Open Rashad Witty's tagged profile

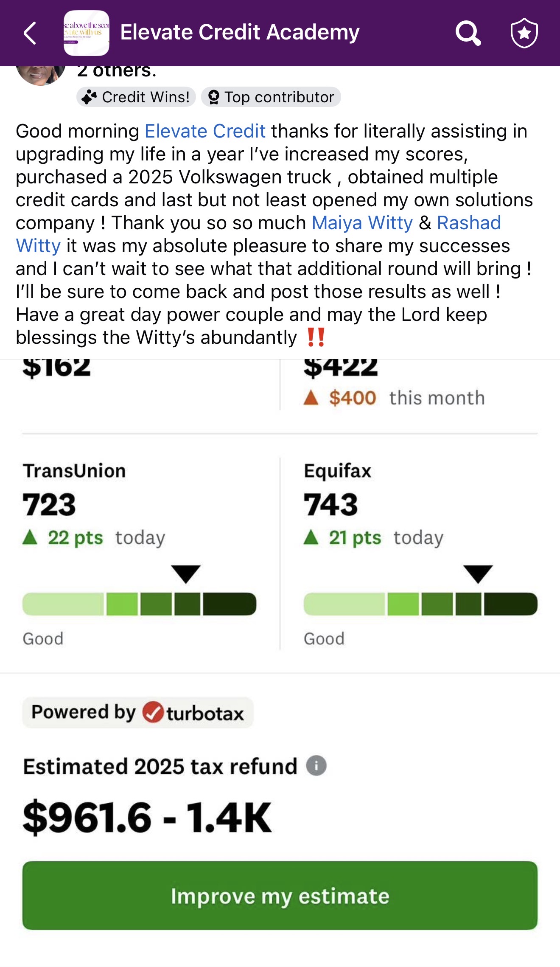469,223
